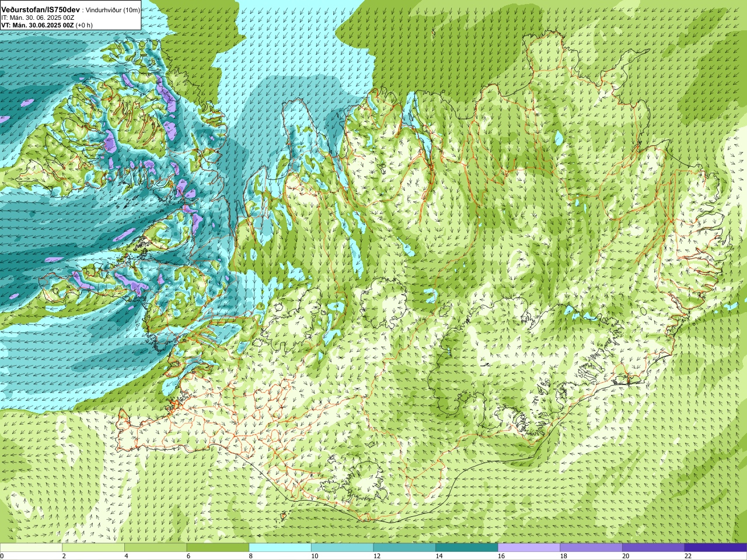Click the legend scale label '0'
This screenshot has width=747, height=560.
pyautogui.click(x=2, y=556)
